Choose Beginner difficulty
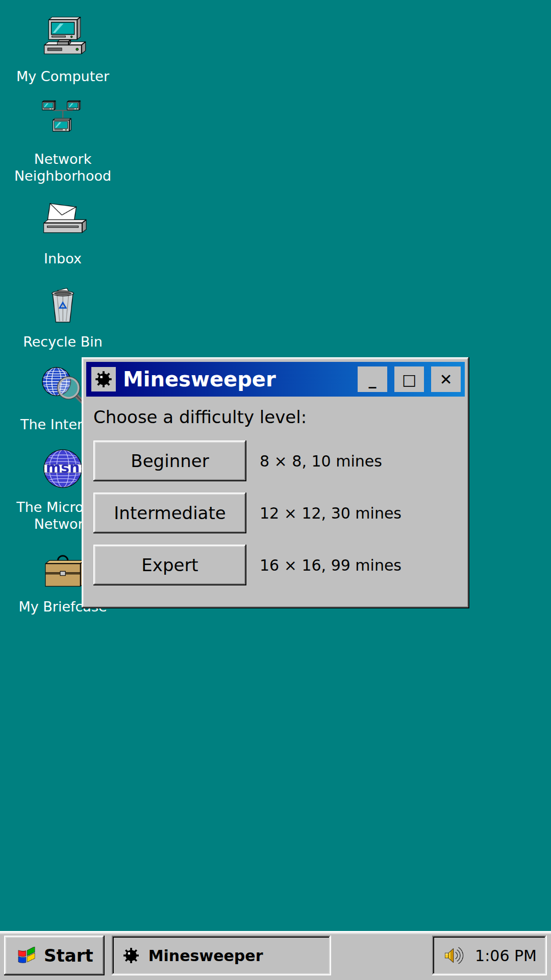 click(x=170, y=461)
